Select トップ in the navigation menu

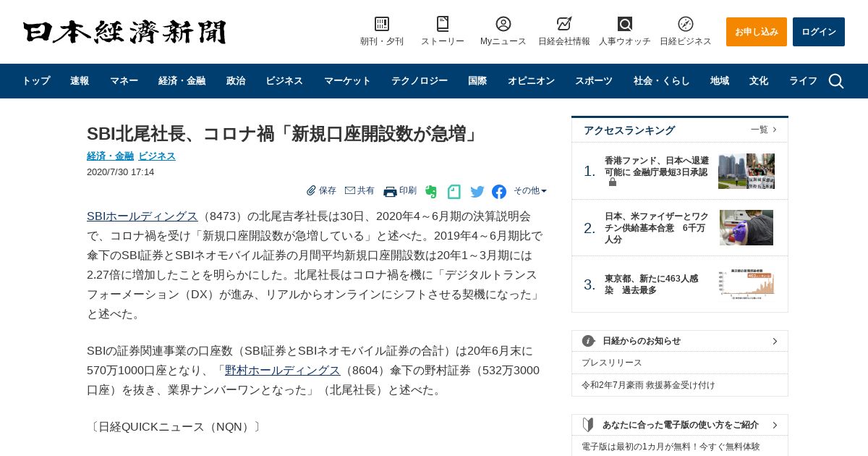[x=36, y=81]
